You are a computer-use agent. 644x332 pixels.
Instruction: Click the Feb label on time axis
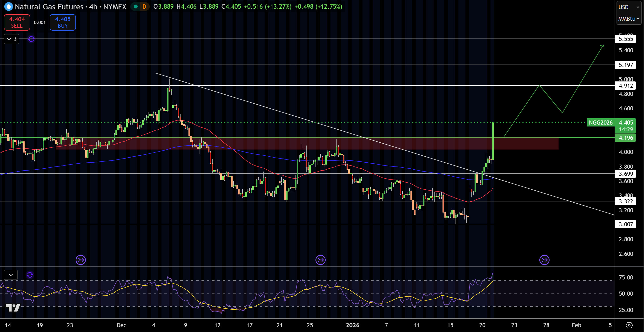[x=577, y=325]
